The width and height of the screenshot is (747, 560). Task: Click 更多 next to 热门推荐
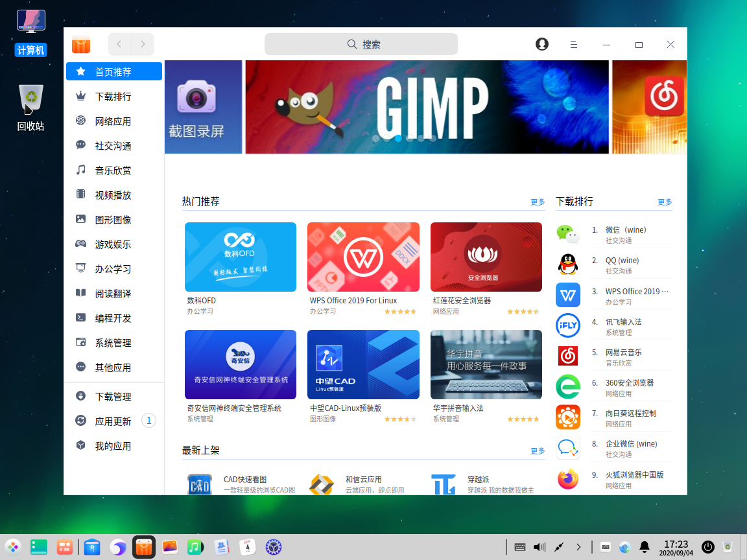538,202
